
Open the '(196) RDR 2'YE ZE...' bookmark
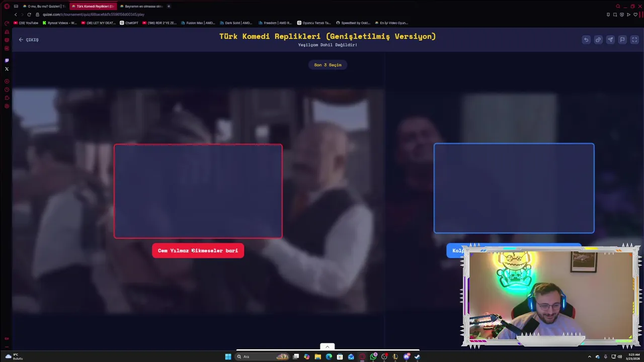(159, 23)
